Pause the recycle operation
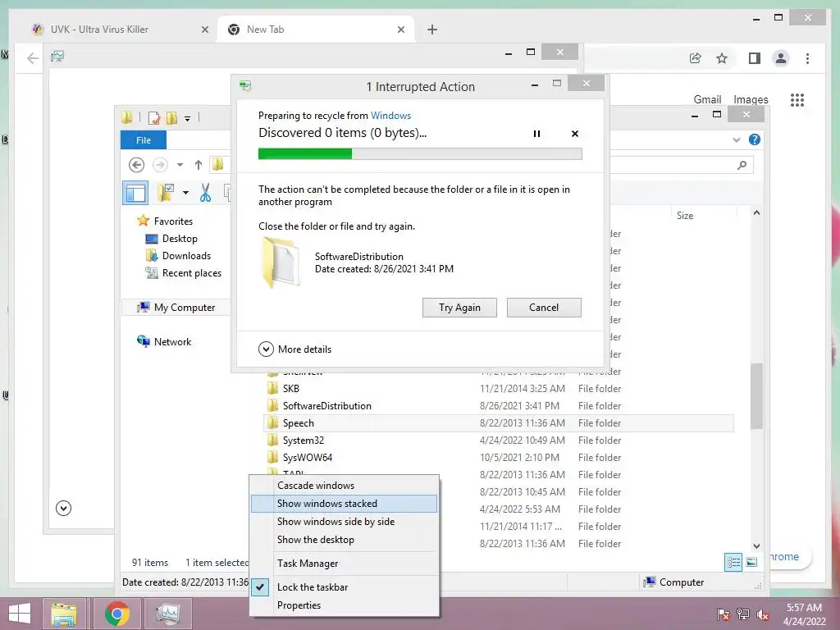This screenshot has height=630, width=840. (x=536, y=134)
